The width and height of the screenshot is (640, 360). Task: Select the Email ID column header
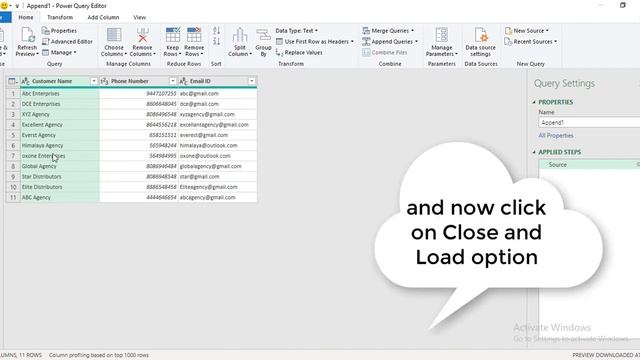click(x=218, y=81)
